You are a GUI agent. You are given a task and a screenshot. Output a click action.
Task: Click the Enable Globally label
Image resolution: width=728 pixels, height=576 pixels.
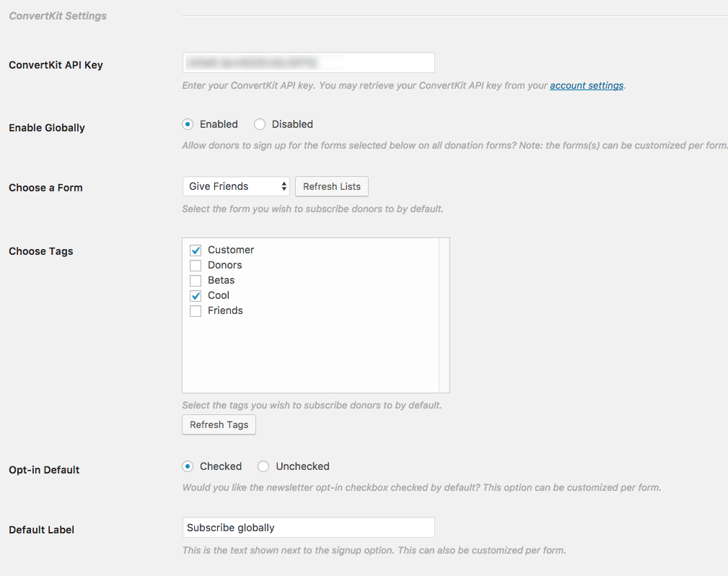pos(47,128)
